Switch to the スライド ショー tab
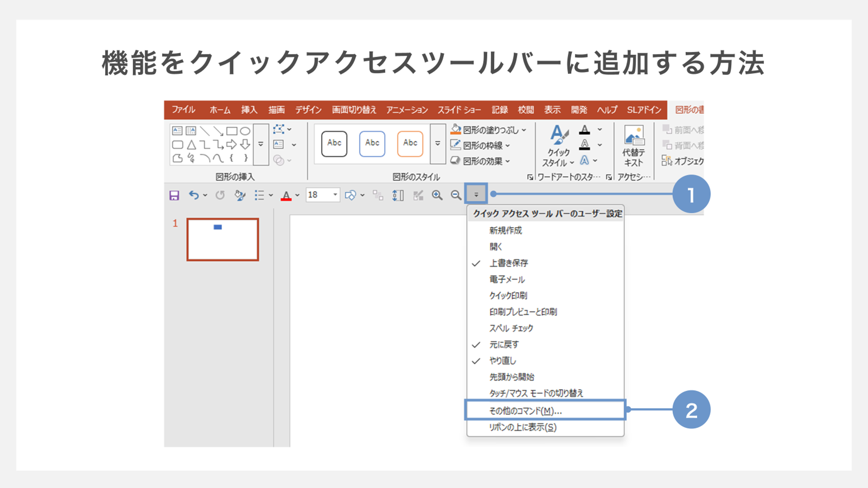This screenshot has width=868, height=488. point(459,110)
